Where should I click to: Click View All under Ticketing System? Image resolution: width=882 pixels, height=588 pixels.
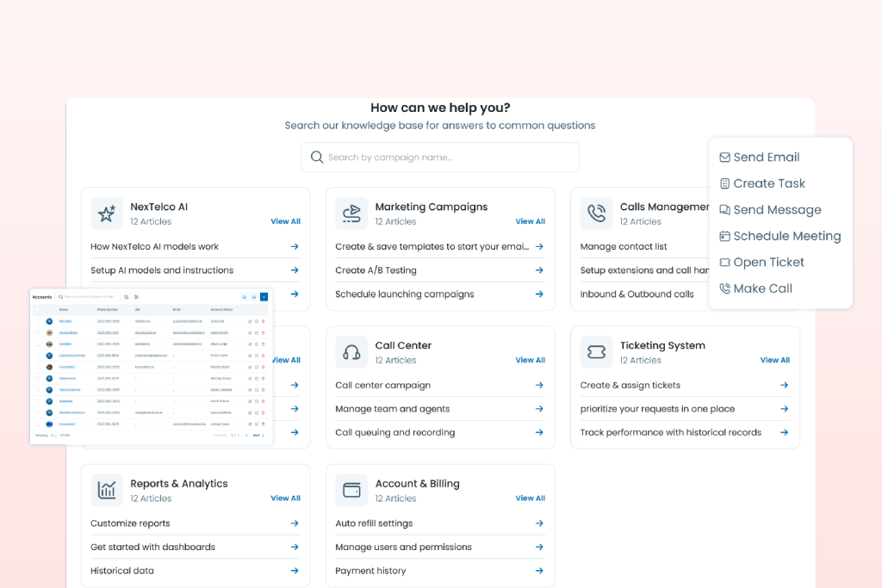coord(774,360)
